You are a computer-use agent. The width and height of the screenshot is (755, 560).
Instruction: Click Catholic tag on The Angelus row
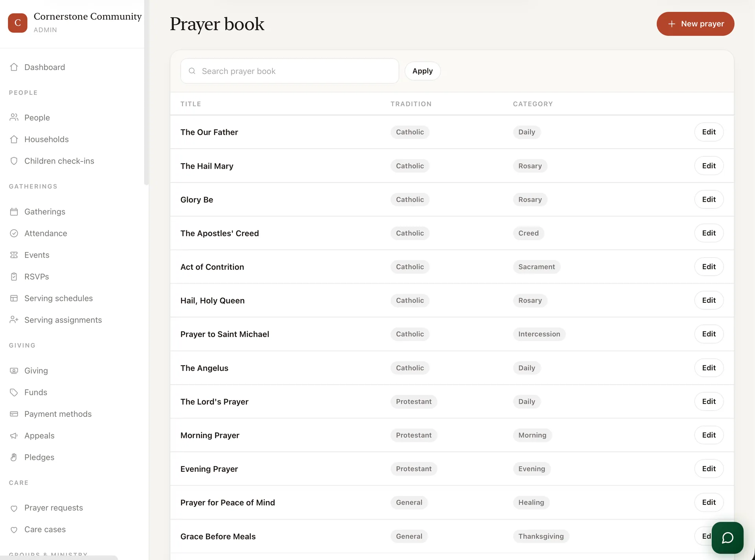[410, 368]
